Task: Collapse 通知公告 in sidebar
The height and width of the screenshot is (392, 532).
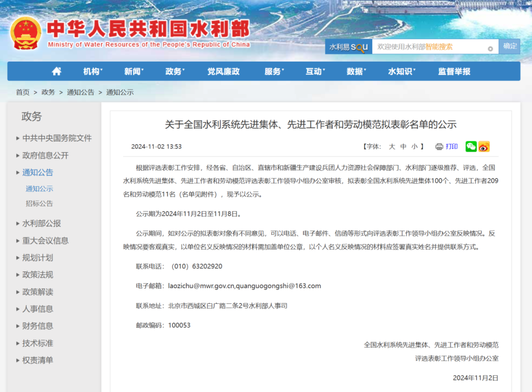Action: tap(37, 172)
